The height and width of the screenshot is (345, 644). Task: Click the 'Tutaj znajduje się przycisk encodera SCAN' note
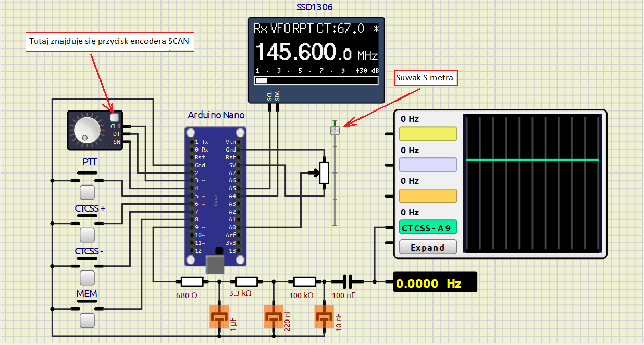[110, 41]
